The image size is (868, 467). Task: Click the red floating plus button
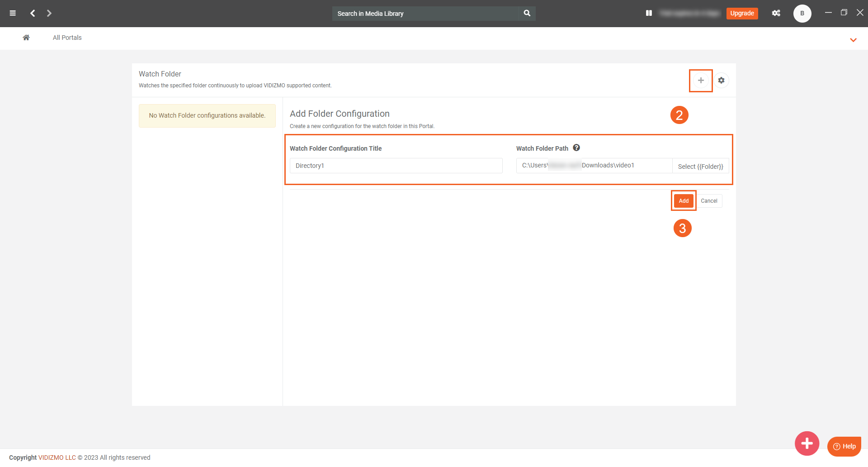click(807, 443)
